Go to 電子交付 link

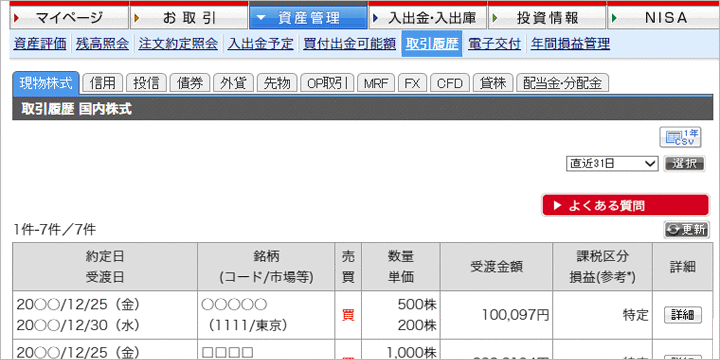(495, 44)
